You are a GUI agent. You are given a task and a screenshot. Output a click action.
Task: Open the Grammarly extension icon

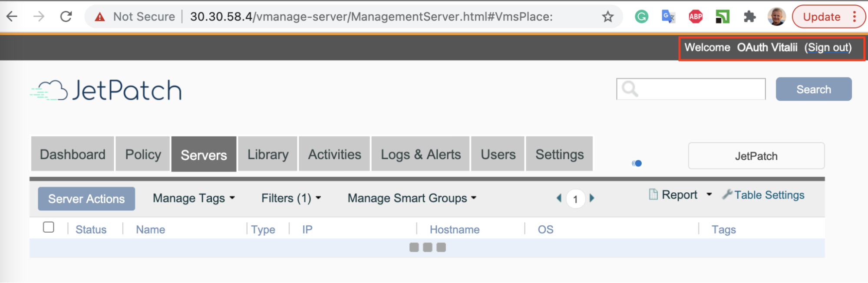tap(641, 17)
